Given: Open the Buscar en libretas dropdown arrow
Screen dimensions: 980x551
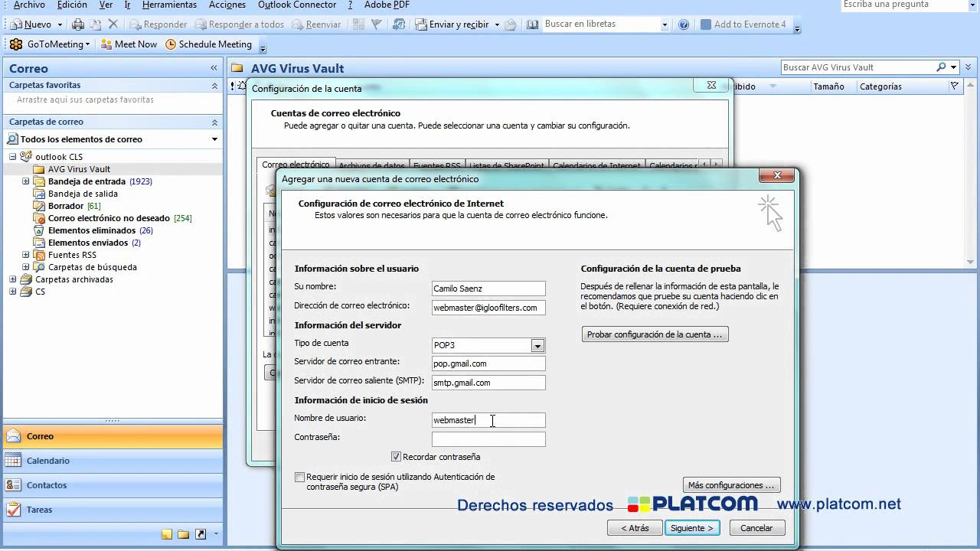Looking at the screenshot, I should click(x=665, y=24).
